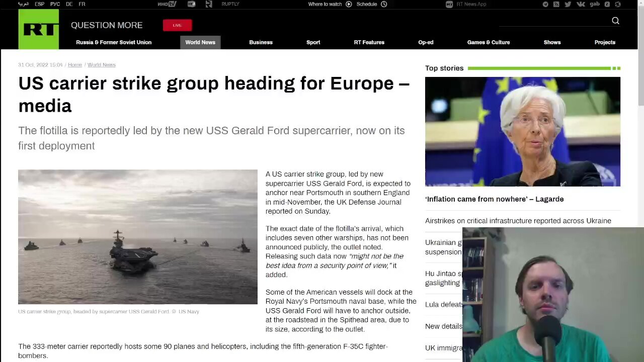Open the RUPTLY logo link
The height and width of the screenshot is (362, 644).
point(230,4)
